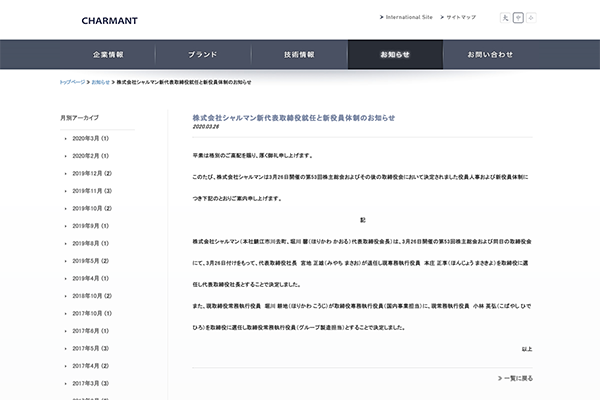Set font size to small (小)
Viewport: 600px width, 400px height.
(531, 18)
